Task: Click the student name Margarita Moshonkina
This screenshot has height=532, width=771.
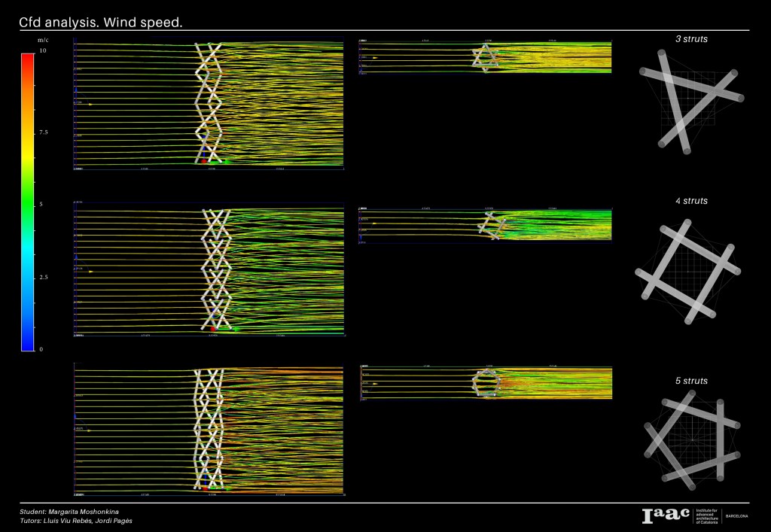Action: 90,512
